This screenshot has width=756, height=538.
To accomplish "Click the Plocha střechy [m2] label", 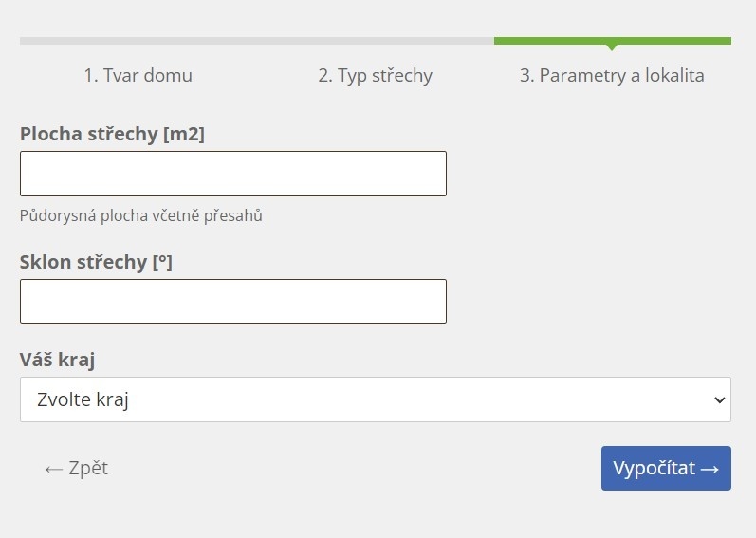I will pyautogui.click(x=112, y=134).
